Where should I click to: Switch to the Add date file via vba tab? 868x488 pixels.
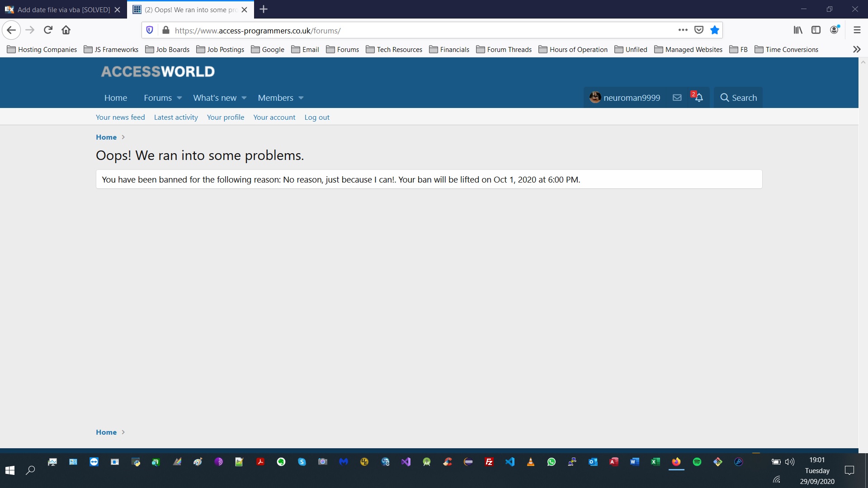coord(63,9)
